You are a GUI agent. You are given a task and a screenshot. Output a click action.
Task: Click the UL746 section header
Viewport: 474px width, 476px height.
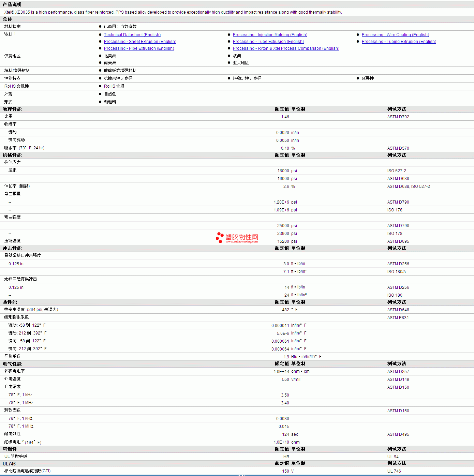click(x=9, y=464)
